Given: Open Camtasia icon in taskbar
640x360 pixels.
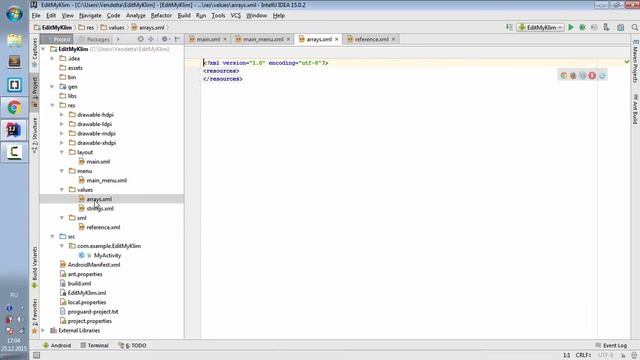Looking at the screenshot, I should (14, 152).
